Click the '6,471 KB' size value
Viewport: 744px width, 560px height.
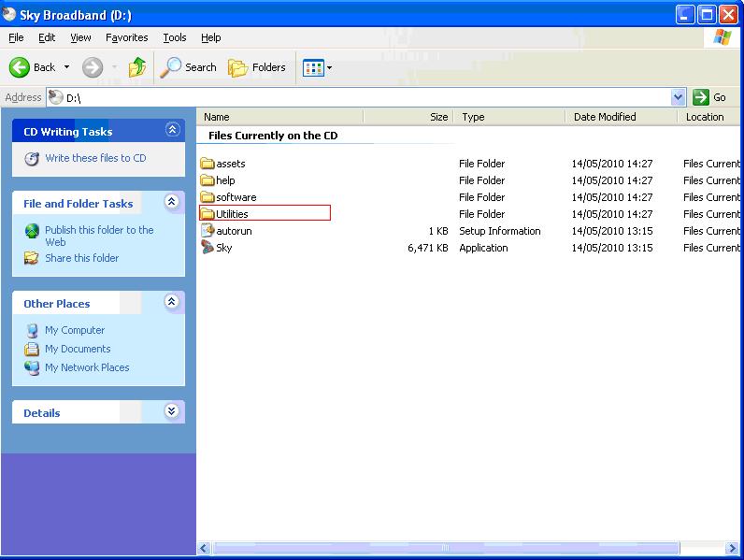click(427, 248)
